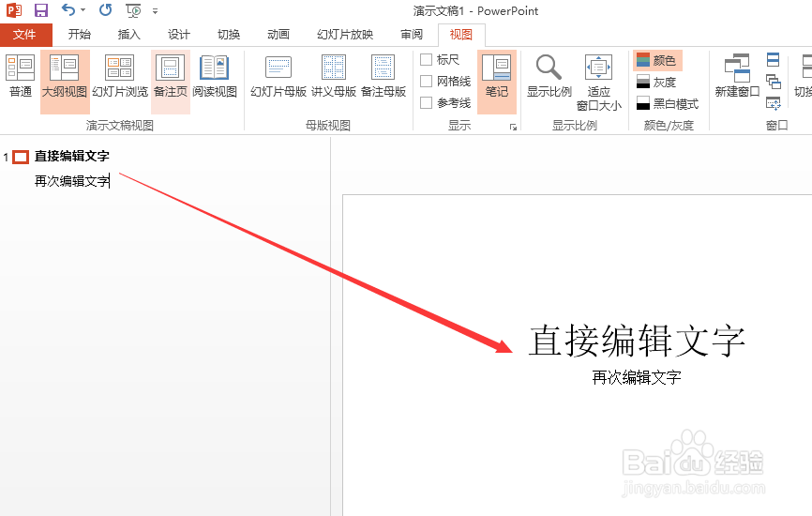
Task: Switch to the 开始 ribbon tab
Action: pyautogui.click(x=80, y=35)
